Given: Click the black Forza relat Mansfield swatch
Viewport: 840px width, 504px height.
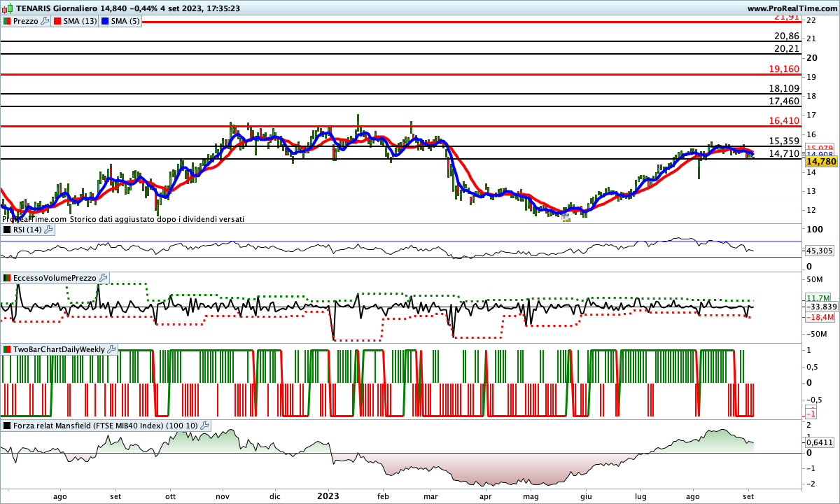Looking at the screenshot, I should click(6, 425).
